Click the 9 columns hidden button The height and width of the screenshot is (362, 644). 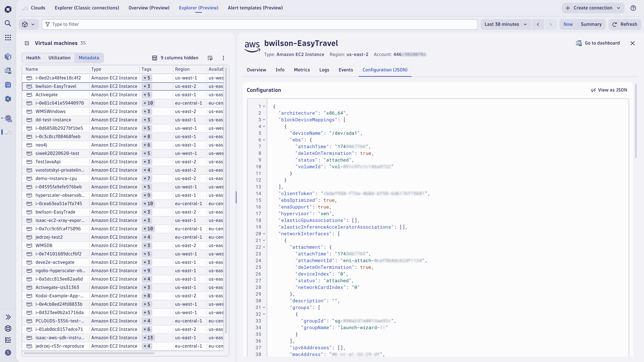tap(175, 58)
